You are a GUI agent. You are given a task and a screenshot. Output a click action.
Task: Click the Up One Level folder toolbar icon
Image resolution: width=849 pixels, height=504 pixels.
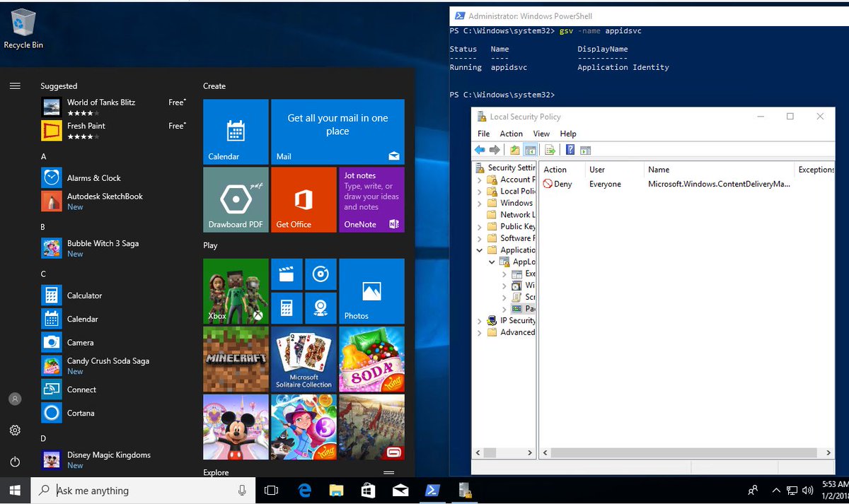click(515, 150)
